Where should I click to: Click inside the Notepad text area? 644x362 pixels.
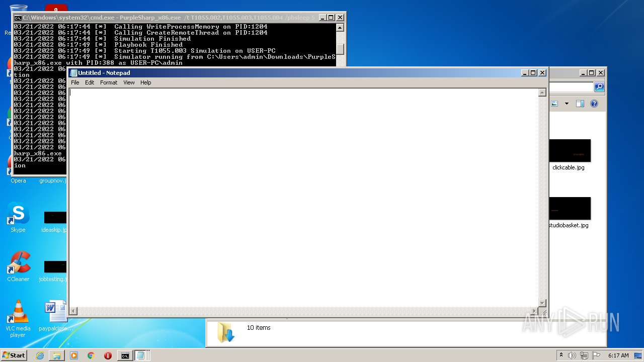click(303, 198)
